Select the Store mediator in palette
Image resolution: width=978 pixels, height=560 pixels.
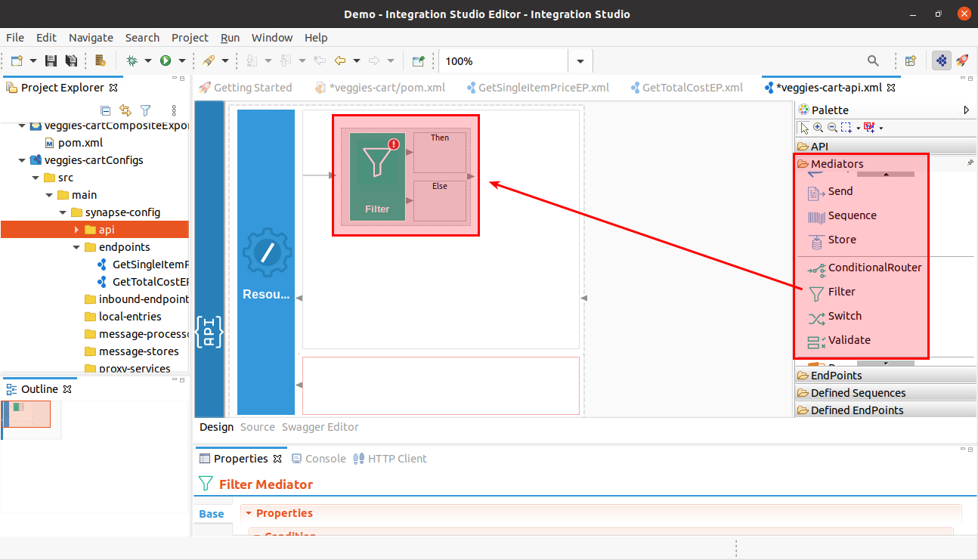tap(832, 240)
